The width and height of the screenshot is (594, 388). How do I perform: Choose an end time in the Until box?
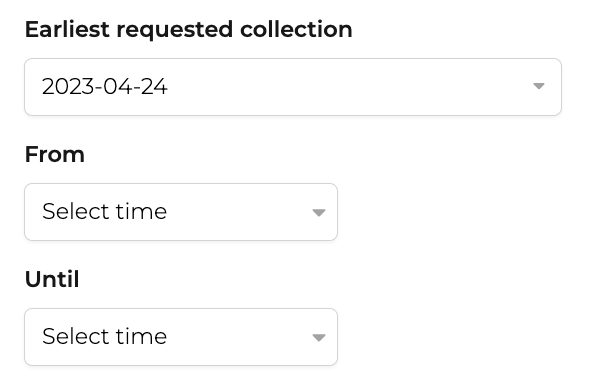pos(181,337)
